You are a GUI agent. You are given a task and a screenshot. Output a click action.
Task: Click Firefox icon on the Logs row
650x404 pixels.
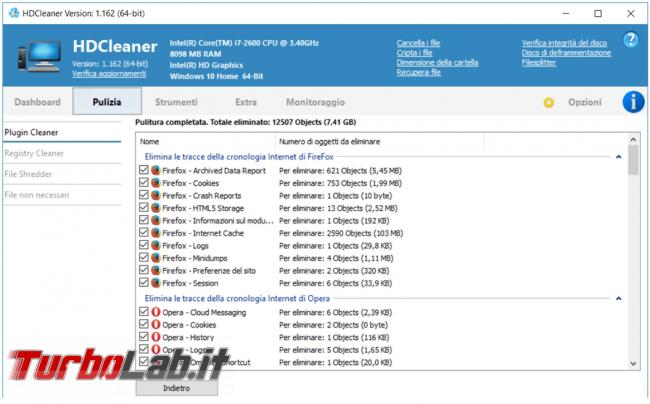coord(155,245)
